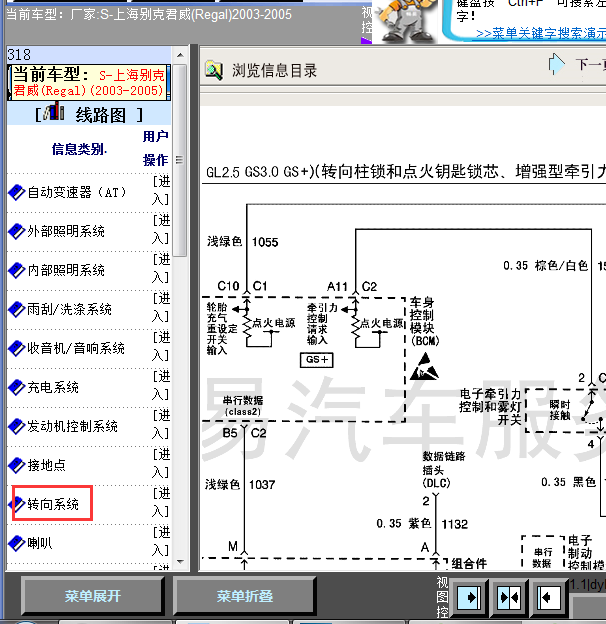Screen dimensions: 606x624
Task: Click 进入 for 充电系统
Action: pyautogui.click(x=161, y=385)
